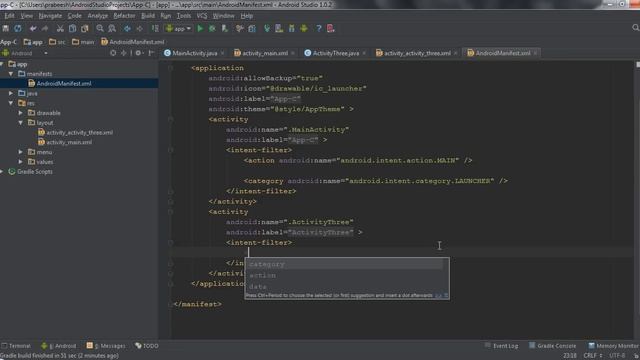Open the Build menu
The image size is (640, 360).
click(148, 16)
